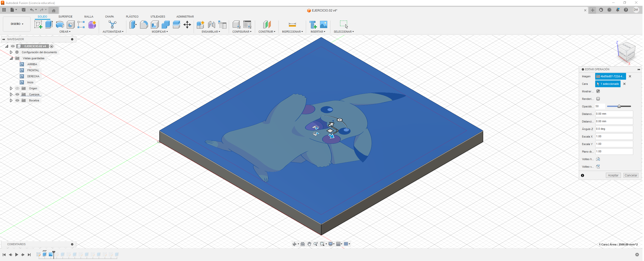Expand the Bocetos folder
This screenshot has width=644, height=261.
point(11,100)
